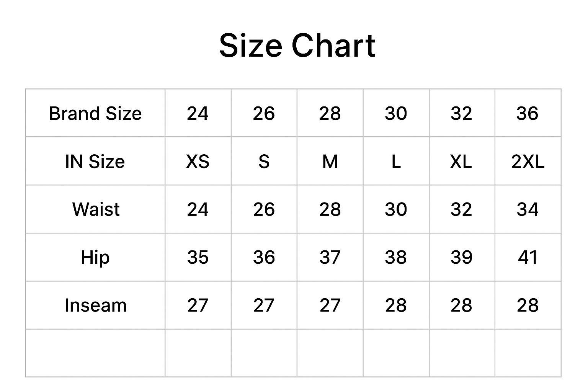
Task: Select the IN Size row header
Action: point(95,162)
